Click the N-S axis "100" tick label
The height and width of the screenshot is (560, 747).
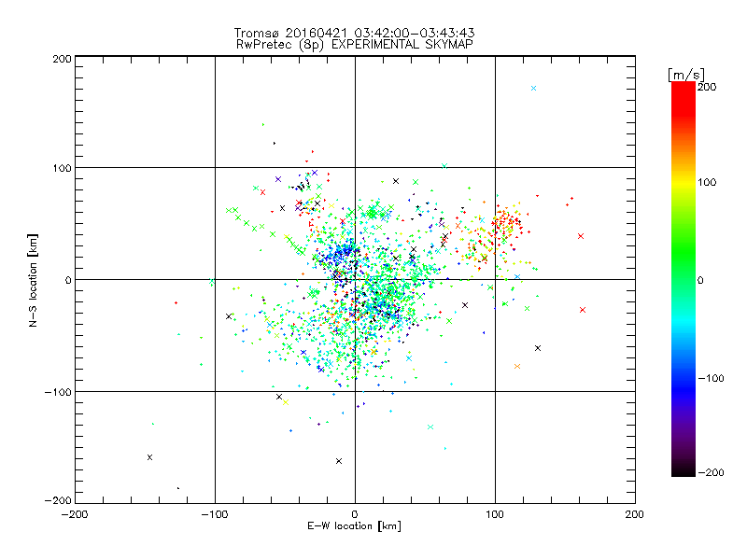click(x=62, y=168)
